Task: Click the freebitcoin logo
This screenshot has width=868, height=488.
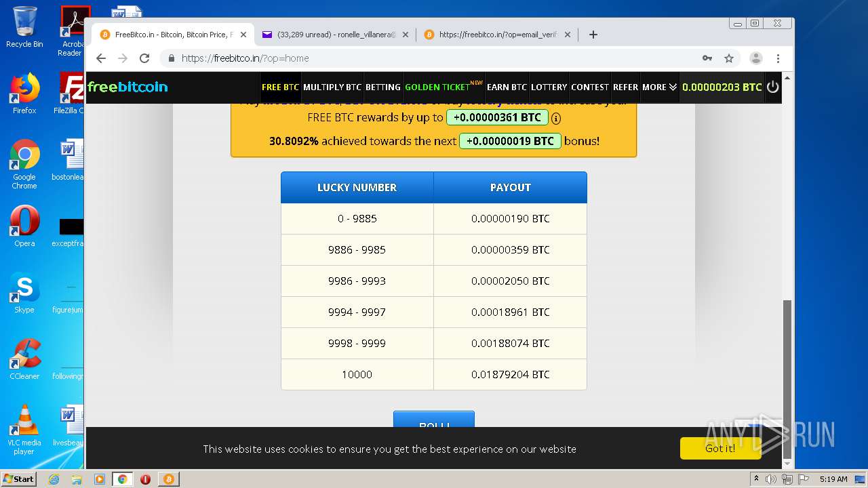Action: pyautogui.click(x=127, y=87)
